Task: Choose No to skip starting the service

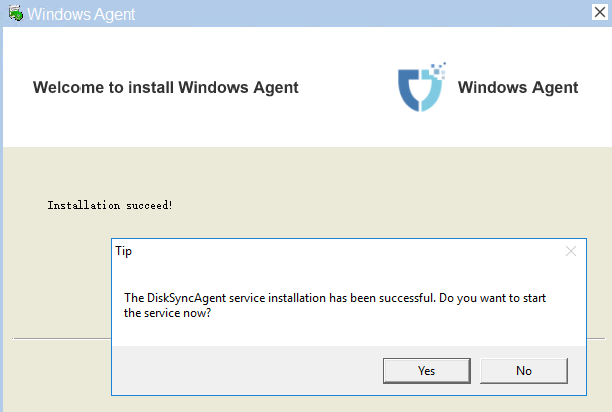Action: 524,371
